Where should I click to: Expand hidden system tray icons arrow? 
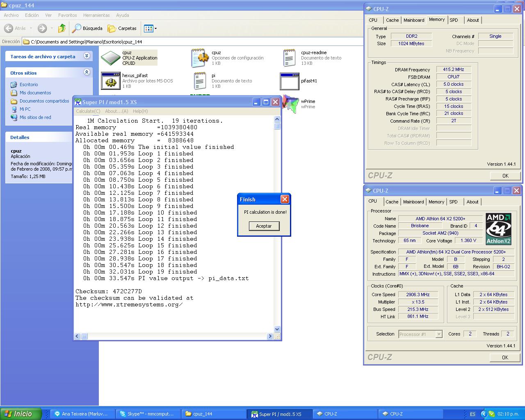click(483, 414)
